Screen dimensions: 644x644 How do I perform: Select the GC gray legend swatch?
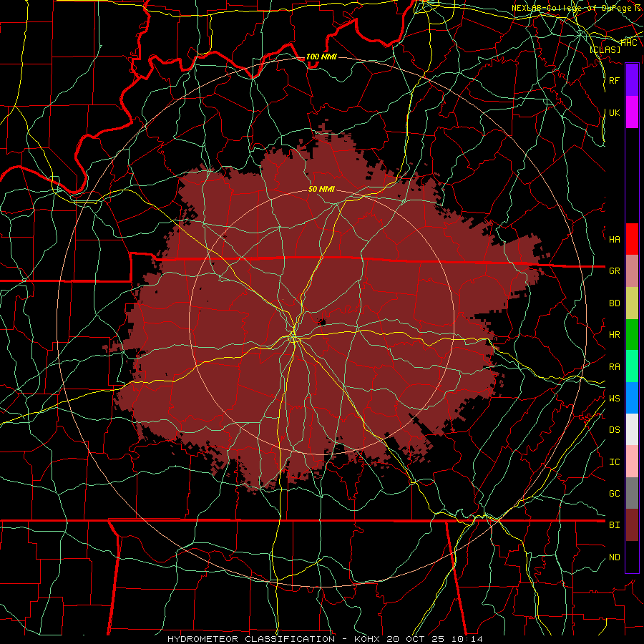coord(632,493)
